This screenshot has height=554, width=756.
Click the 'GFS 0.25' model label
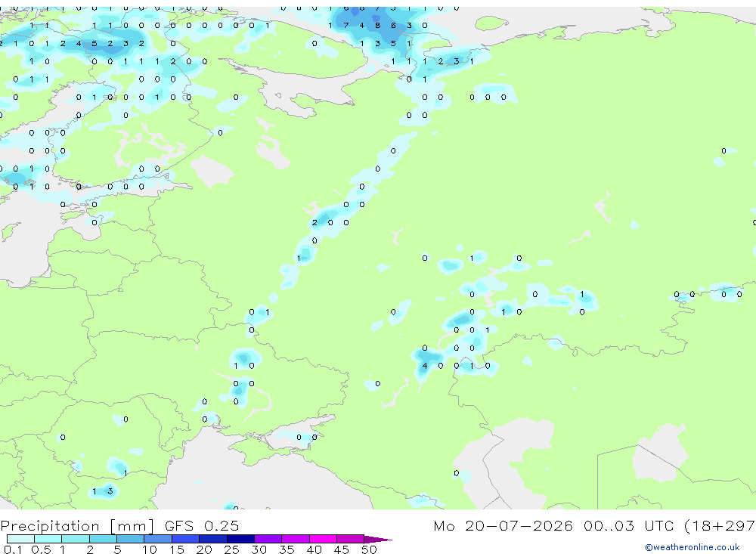coord(202,525)
